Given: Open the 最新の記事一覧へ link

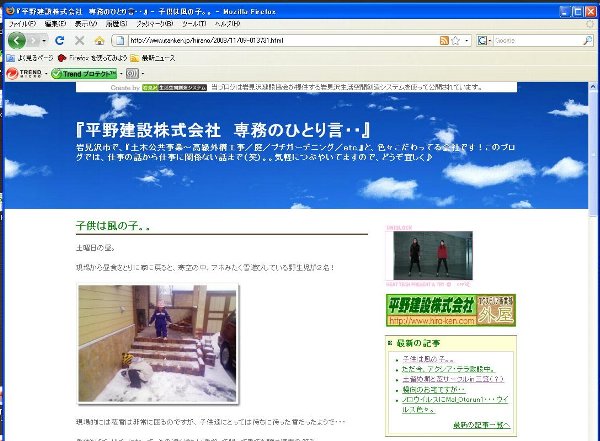Looking at the screenshot, I should (x=481, y=425).
